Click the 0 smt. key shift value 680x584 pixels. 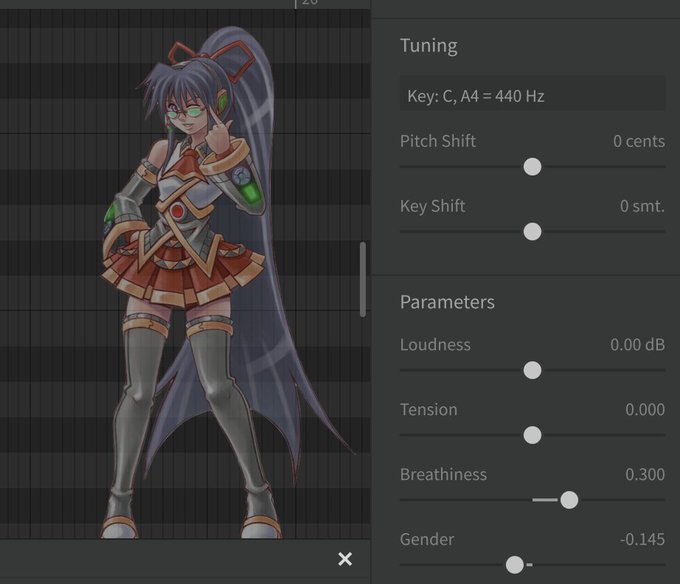(642, 206)
